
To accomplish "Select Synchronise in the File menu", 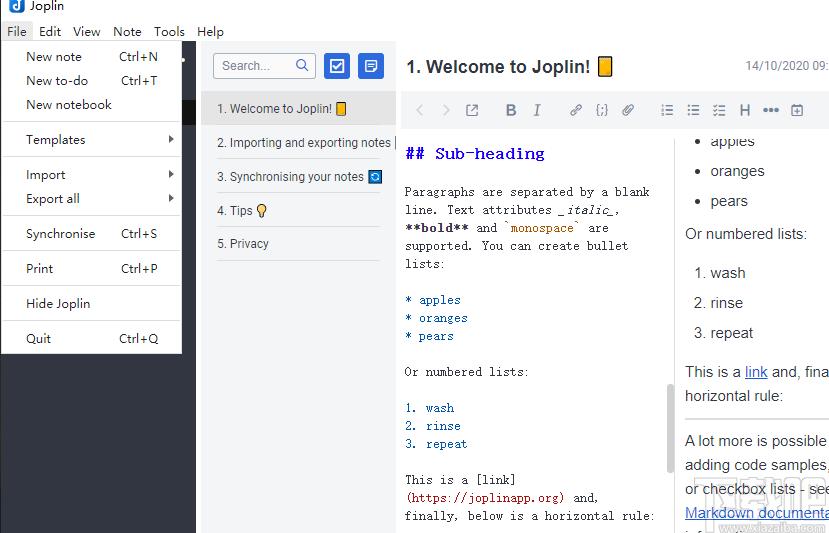I will 91,233.
